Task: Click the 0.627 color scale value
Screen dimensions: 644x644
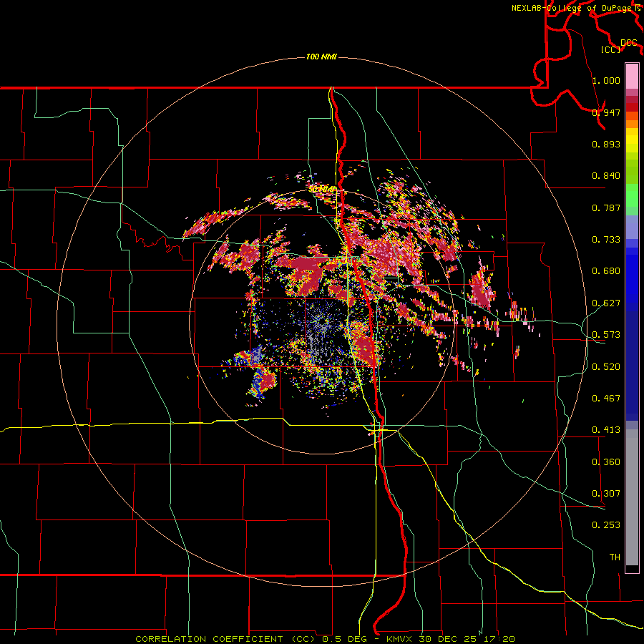Action: (606, 303)
